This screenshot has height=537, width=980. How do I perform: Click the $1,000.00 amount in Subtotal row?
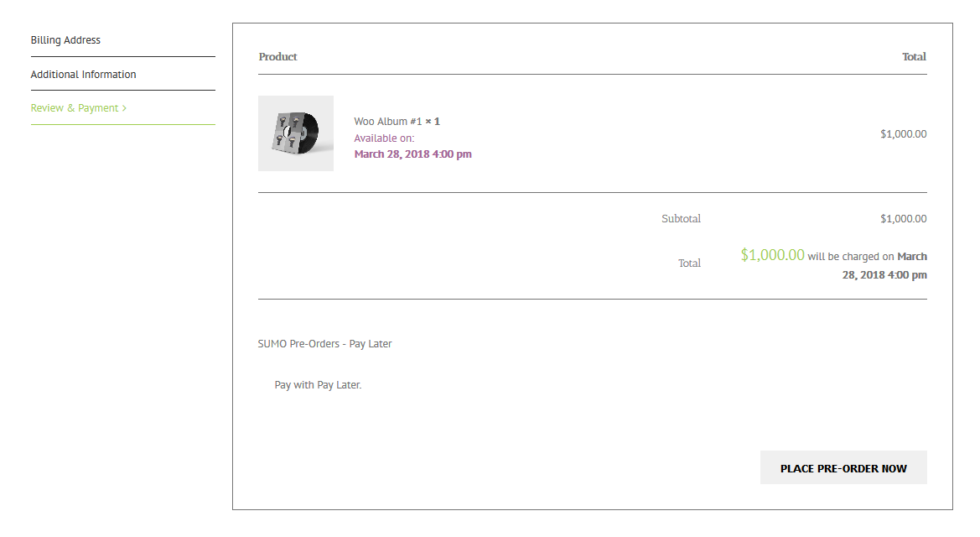coord(903,219)
